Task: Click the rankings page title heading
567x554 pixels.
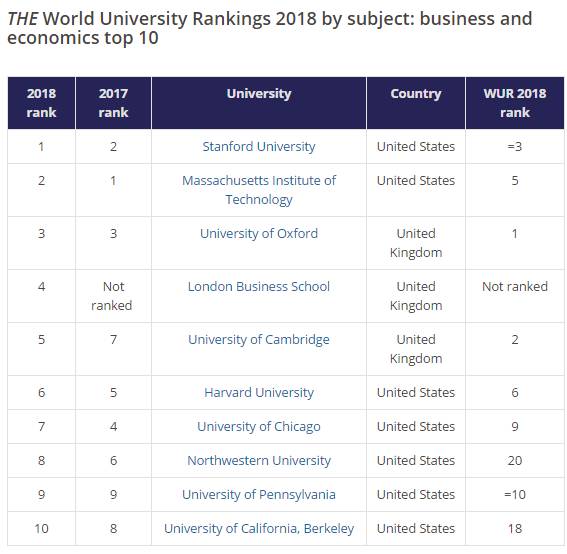Action: pyautogui.click(x=270, y=28)
